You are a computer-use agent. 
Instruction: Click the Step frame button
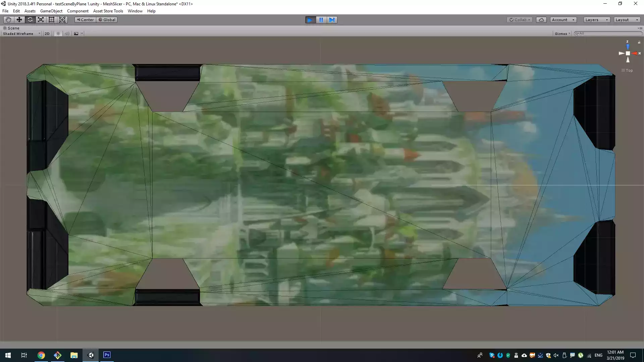[x=332, y=20]
